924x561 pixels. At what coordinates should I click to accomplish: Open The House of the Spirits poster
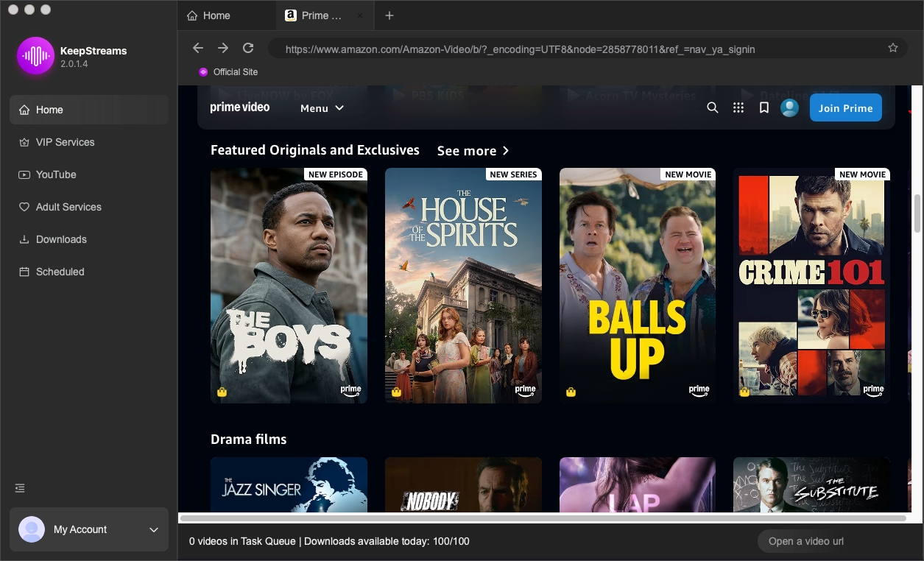(x=463, y=286)
